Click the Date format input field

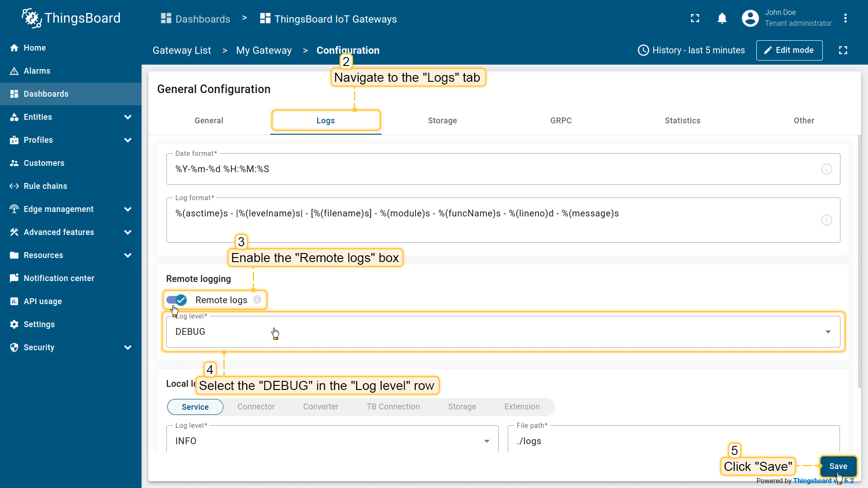[x=503, y=169]
